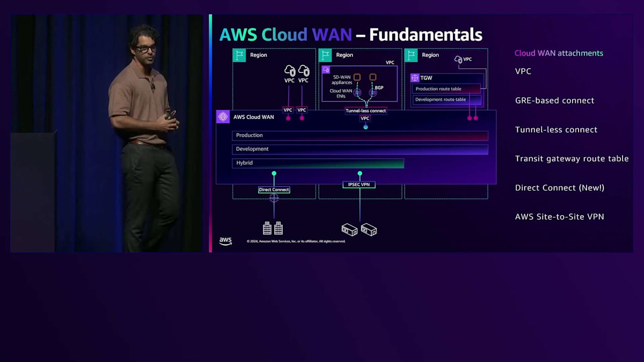This screenshot has width=644, height=362.
Task: Click the Region flag icon above TGW box
Action: [x=411, y=55]
